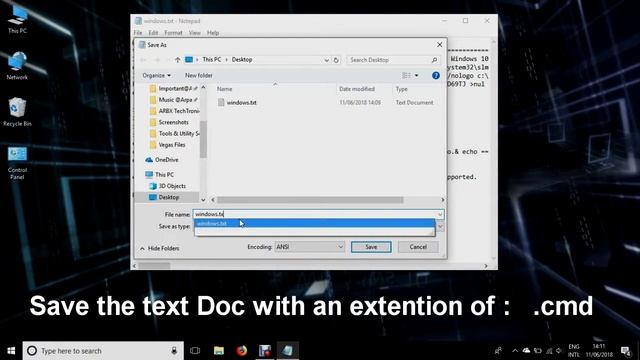Select This PC in navigation pane
The image size is (640, 360).
[x=164, y=174]
